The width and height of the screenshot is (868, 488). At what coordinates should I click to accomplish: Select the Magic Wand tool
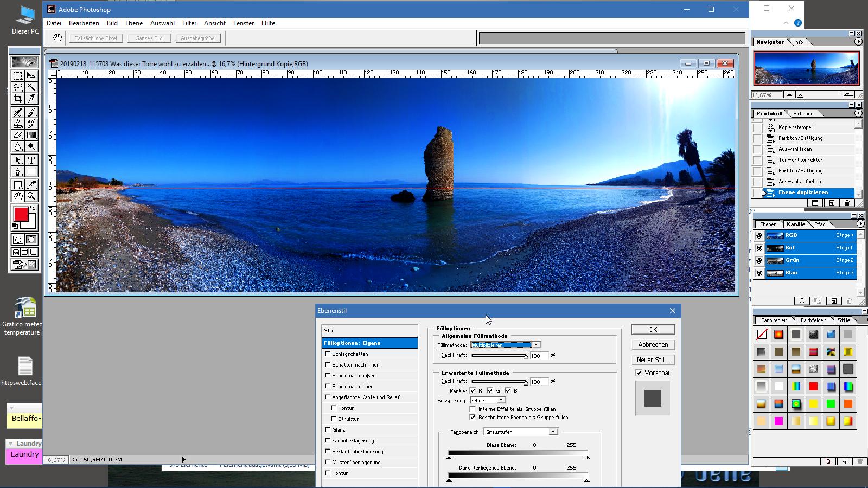click(x=31, y=87)
